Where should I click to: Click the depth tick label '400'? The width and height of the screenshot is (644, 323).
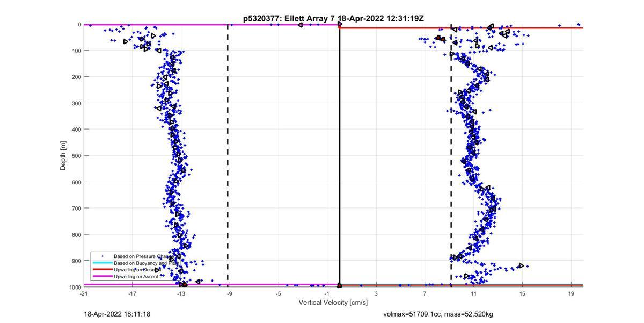76,130
